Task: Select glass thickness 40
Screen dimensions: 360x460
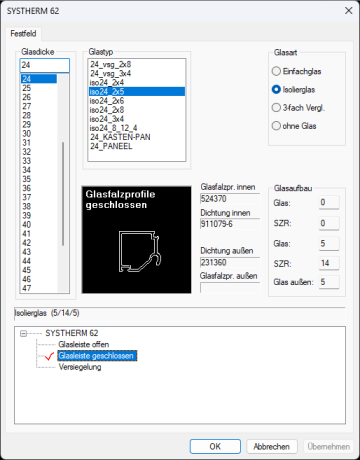Action: click(x=39, y=224)
